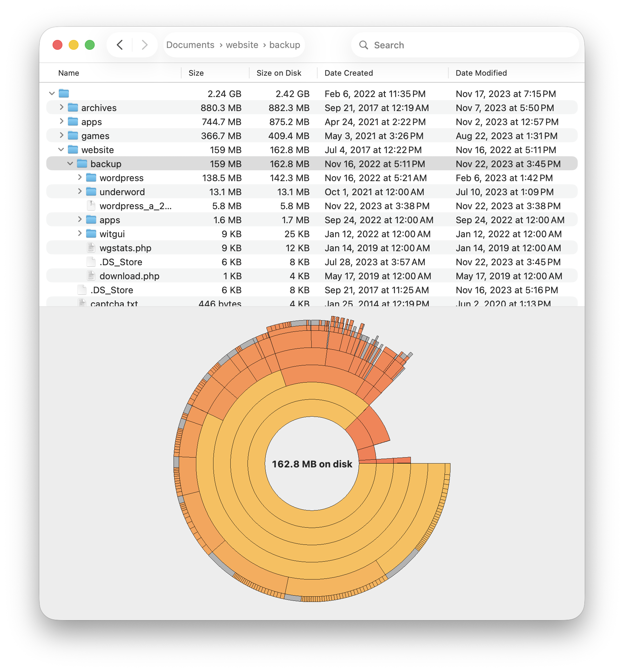
Task: Open Documents from the breadcrumb path
Action: coord(190,45)
